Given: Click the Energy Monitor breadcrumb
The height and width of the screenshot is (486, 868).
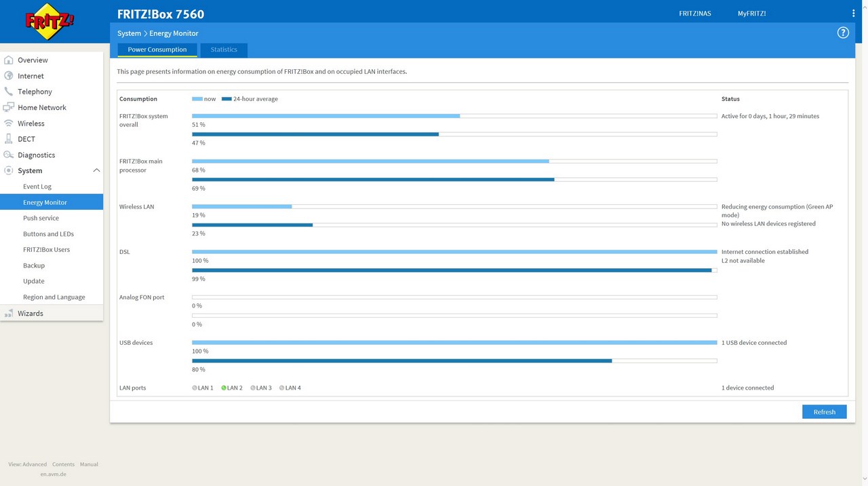Looking at the screenshot, I should (x=174, y=33).
